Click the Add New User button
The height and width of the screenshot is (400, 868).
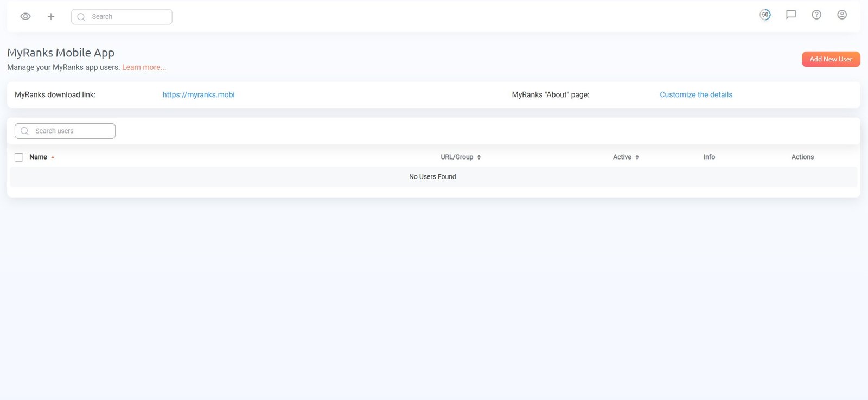(831, 59)
